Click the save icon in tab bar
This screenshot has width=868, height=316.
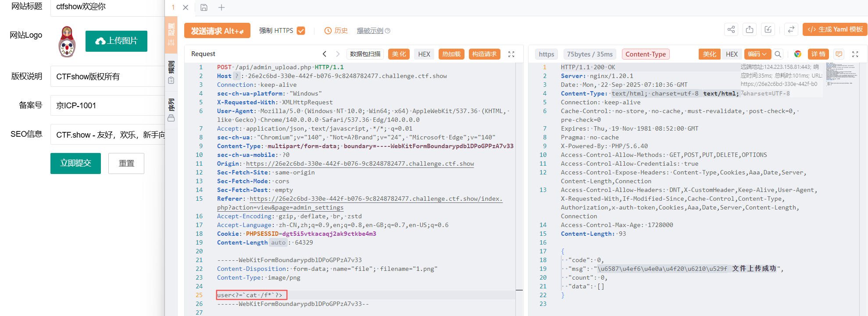coord(204,7)
